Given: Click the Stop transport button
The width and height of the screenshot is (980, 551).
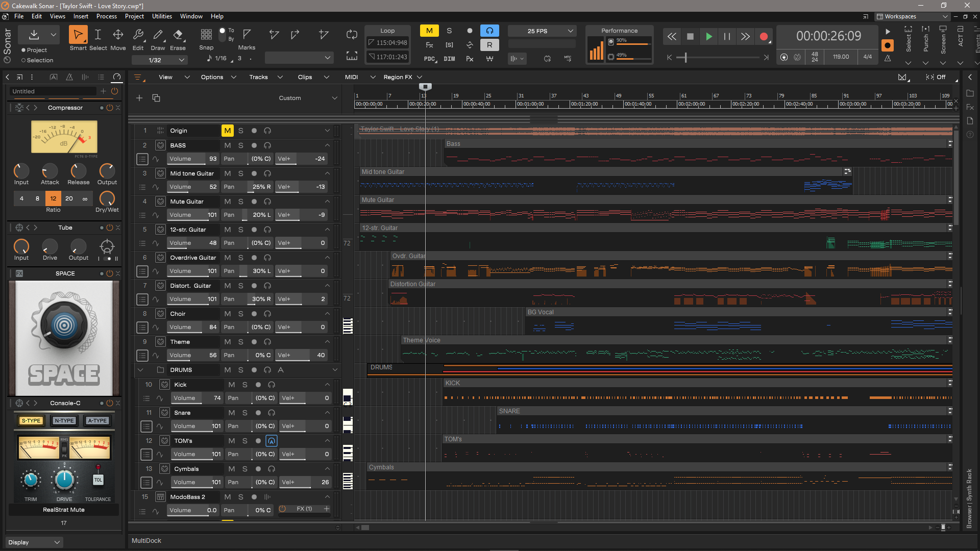Looking at the screenshot, I should coord(690,36).
